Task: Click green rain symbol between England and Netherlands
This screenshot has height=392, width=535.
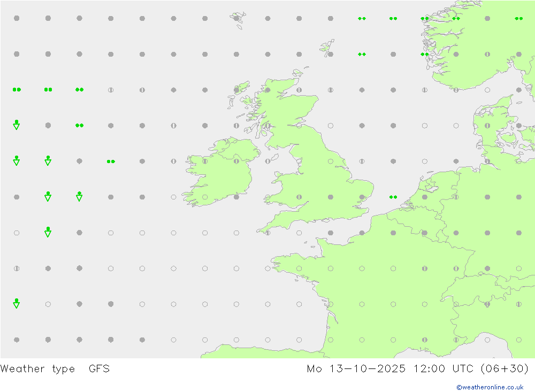Action: [x=393, y=197]
